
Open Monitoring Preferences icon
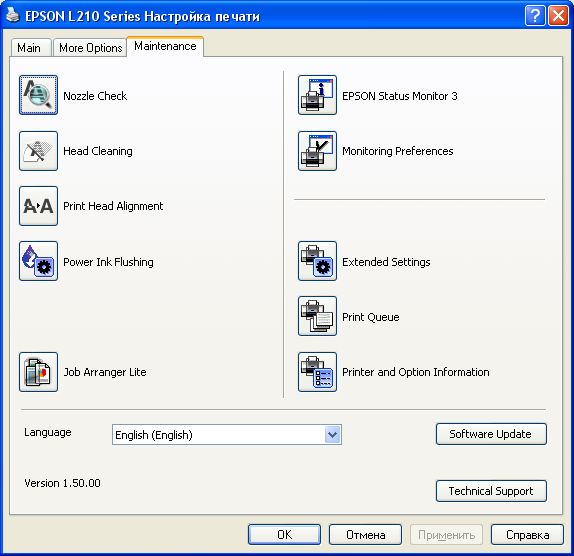[x=317, y=151]
